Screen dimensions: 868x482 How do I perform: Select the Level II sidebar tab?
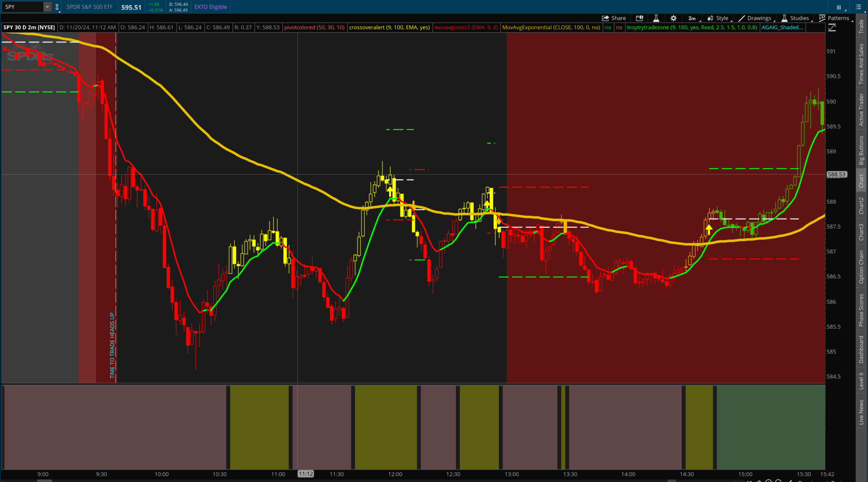pyautogui.click(x=861, y=381)
